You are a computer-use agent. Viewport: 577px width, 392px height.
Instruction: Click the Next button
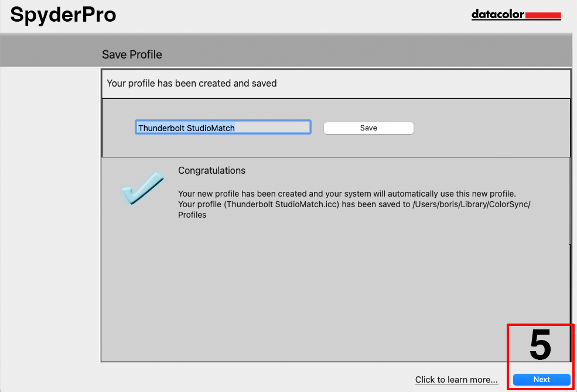[541, 380]
